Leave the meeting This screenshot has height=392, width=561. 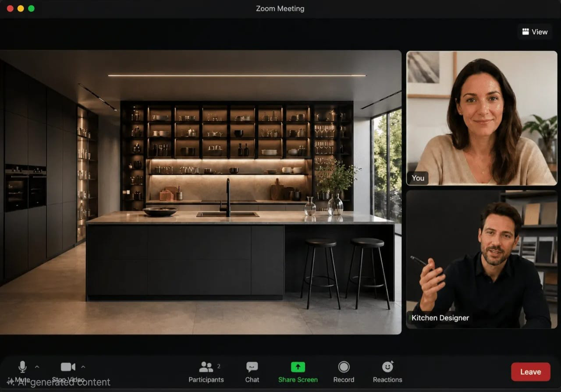pyautogui.click(x=530, y=372)
